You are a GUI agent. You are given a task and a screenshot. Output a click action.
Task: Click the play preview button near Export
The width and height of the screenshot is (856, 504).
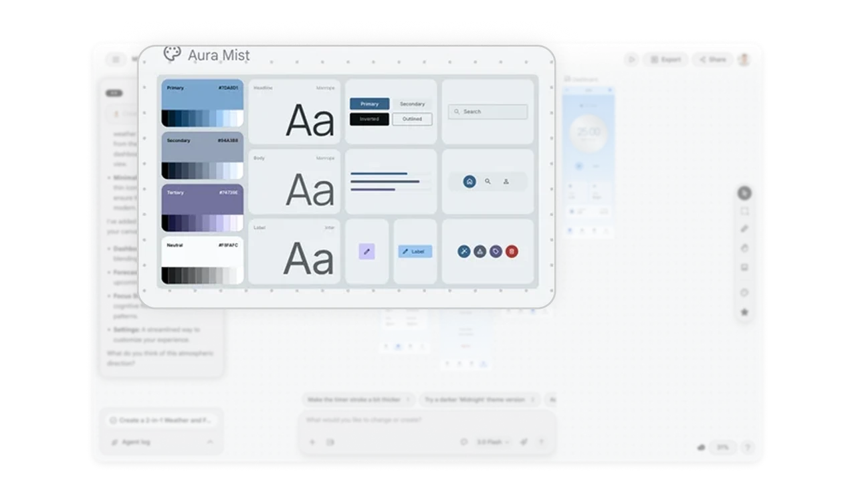631,59
